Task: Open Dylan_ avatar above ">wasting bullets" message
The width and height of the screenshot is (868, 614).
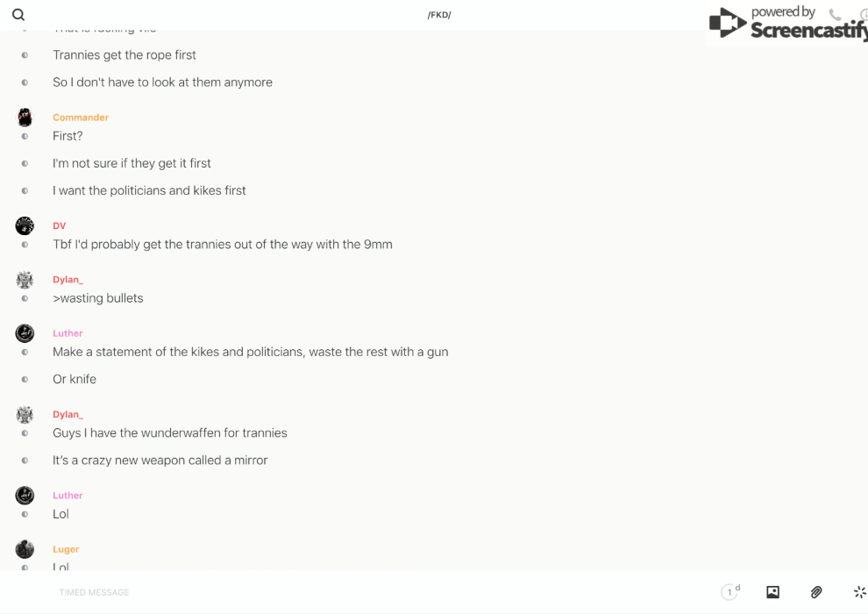Action: click(x=25, y=280)
